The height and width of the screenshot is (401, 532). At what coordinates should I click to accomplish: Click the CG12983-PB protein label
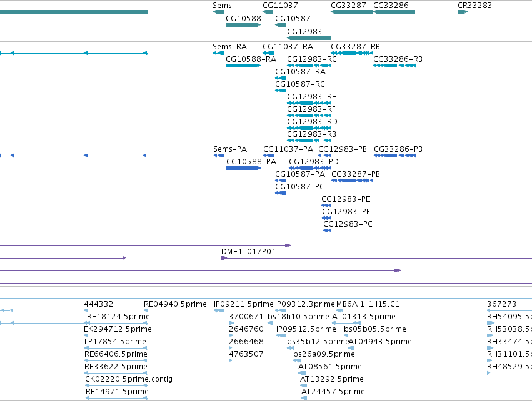coord(343,149)
